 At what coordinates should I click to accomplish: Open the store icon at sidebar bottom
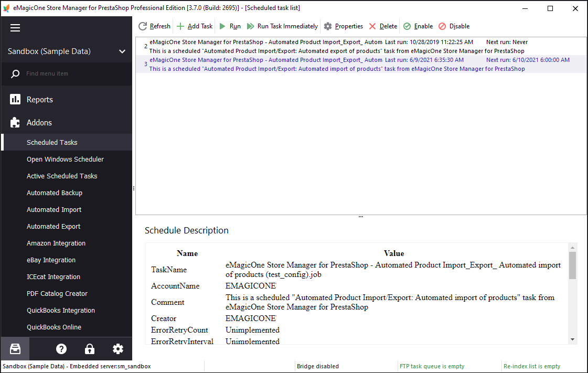[x=15, y=349]
